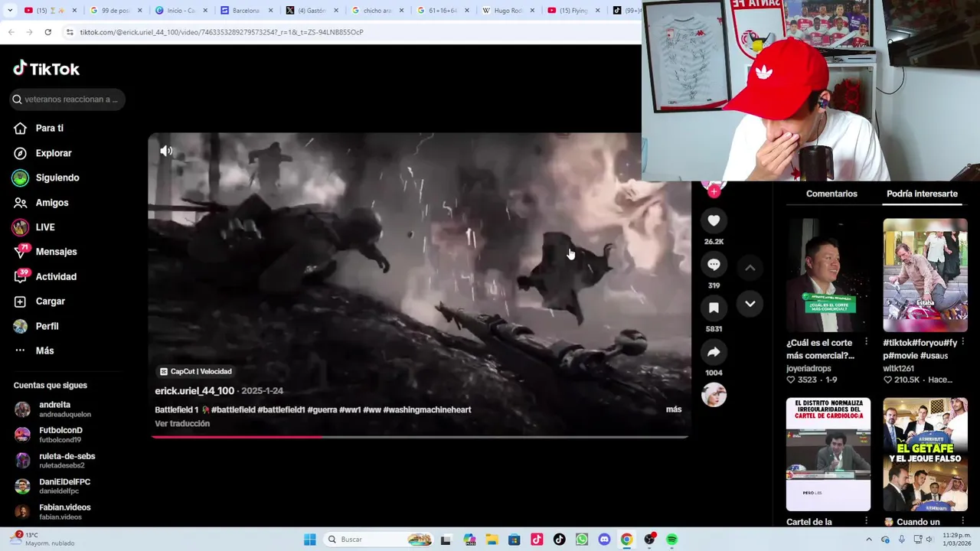Open Spotify from taskbar
This screenshot has height=551, width=980.
tap(671, 540)
